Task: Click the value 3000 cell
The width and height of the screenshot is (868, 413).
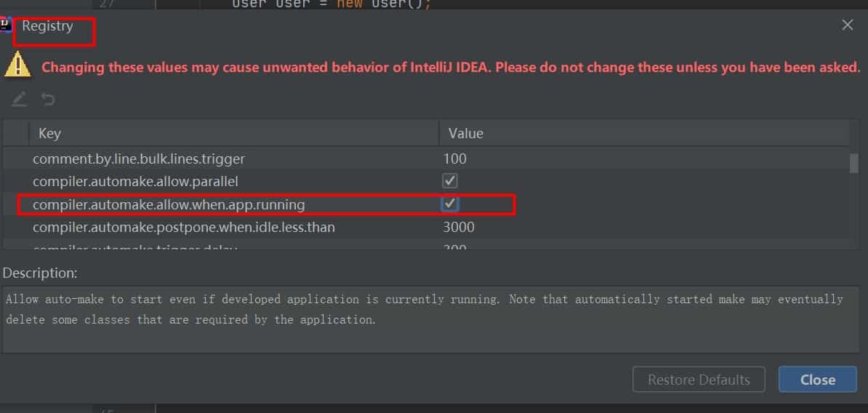Action: click(x=459, y=227)
